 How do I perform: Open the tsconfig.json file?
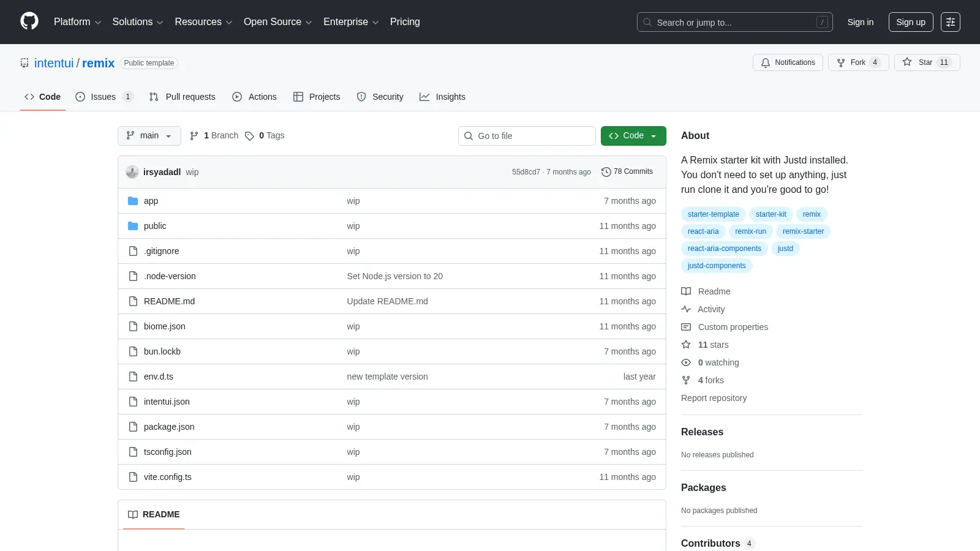click(x=168, y=452)
